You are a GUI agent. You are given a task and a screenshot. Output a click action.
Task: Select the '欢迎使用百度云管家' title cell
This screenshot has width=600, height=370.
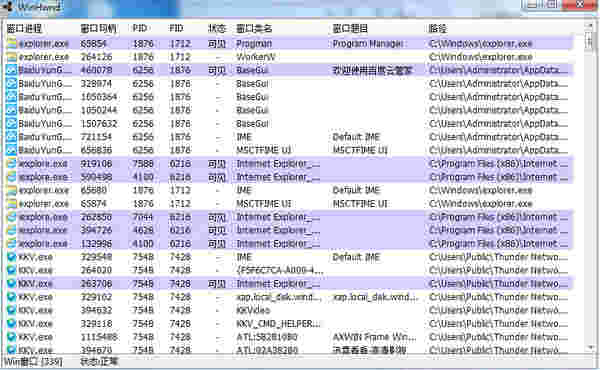(372, 70)
